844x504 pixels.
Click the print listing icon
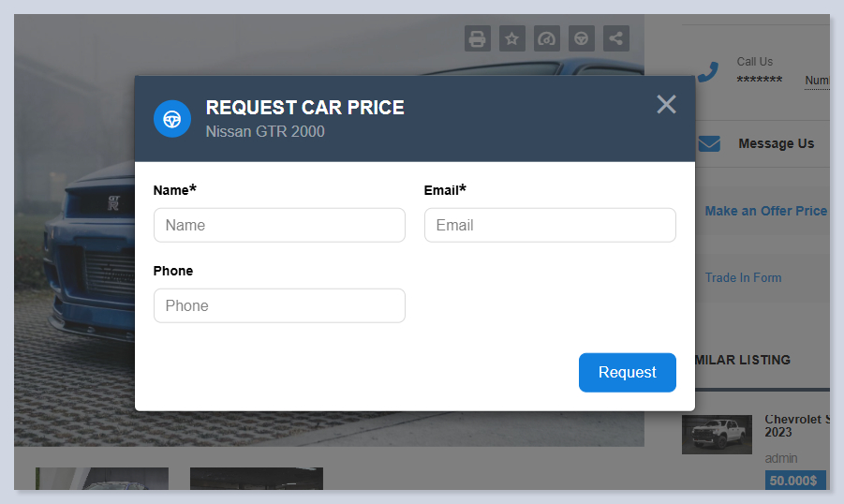click(x=478, y=38)
